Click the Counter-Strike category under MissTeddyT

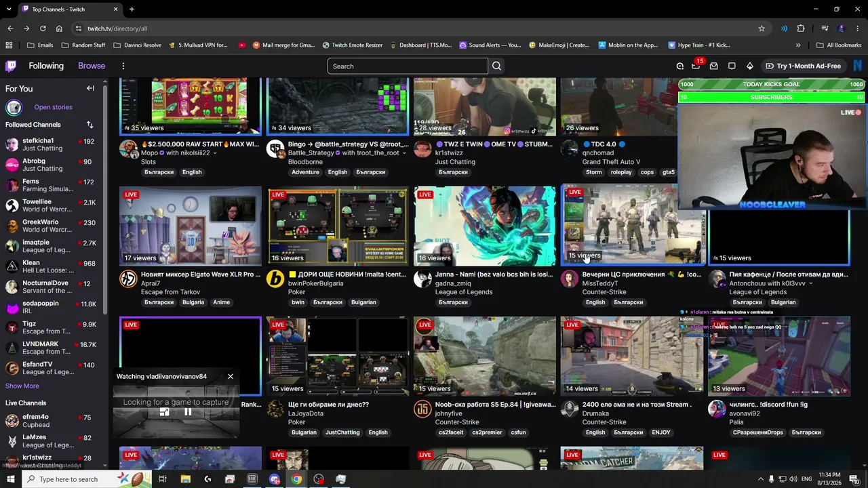point(604,292)
